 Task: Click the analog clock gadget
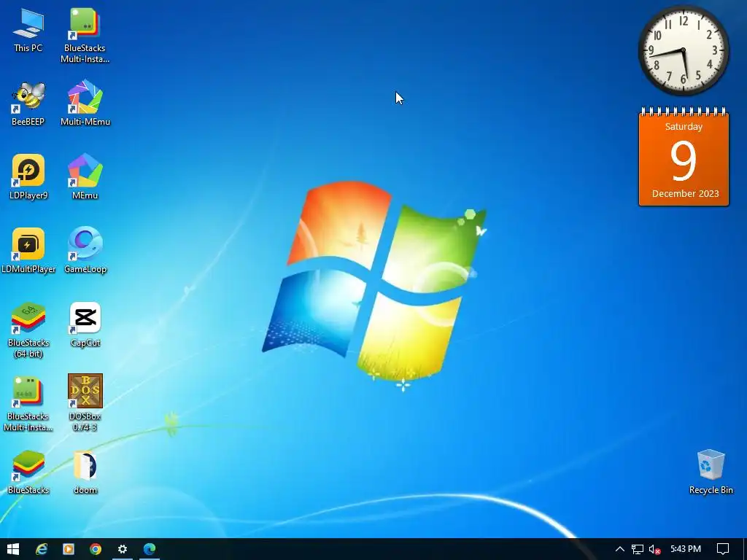click(683, 50)
